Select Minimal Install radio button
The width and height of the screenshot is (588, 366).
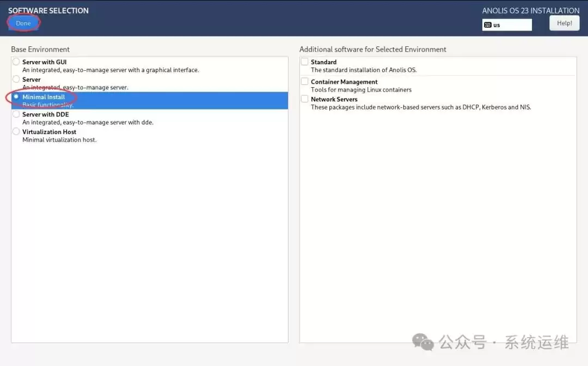click(x=16, y=96)
